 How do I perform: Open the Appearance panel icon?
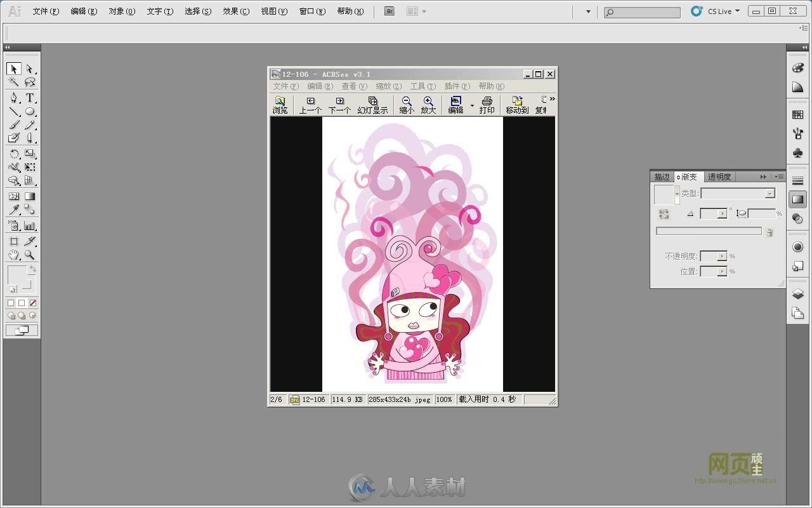tap(798, 247)
